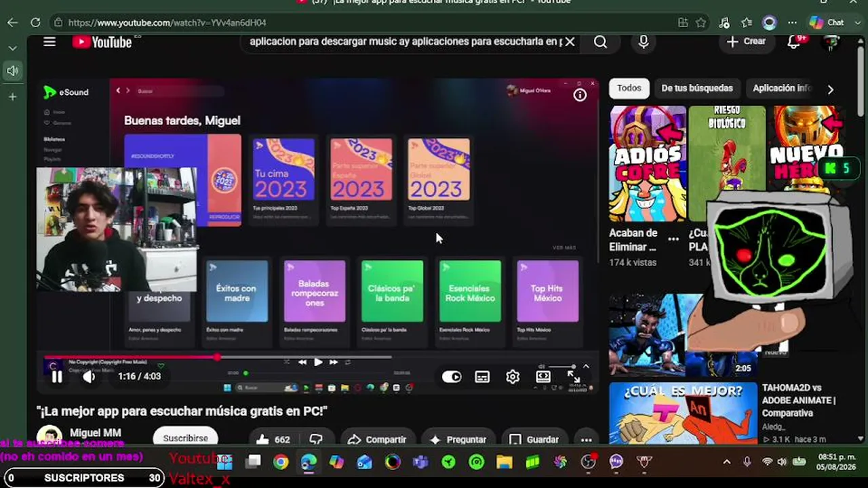Open the YouTube guide hamburger menu
The image size is (868, 488).
tap(50, 42)
